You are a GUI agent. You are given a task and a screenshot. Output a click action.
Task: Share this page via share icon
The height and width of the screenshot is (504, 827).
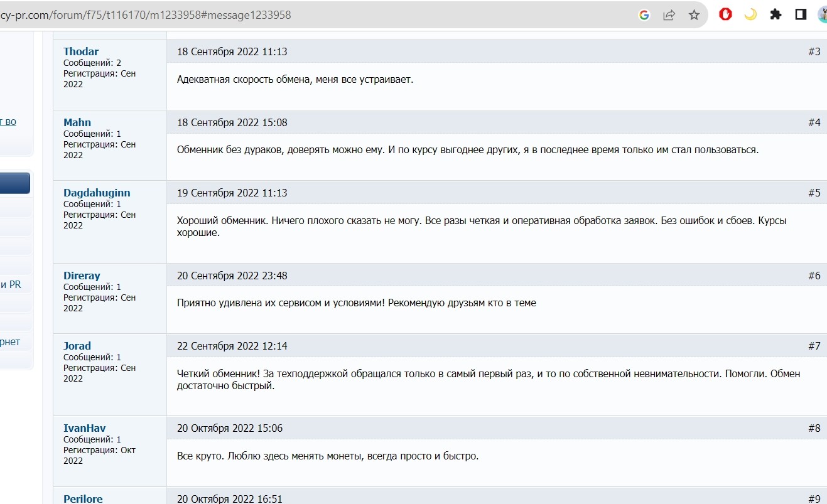click(669, 15)
